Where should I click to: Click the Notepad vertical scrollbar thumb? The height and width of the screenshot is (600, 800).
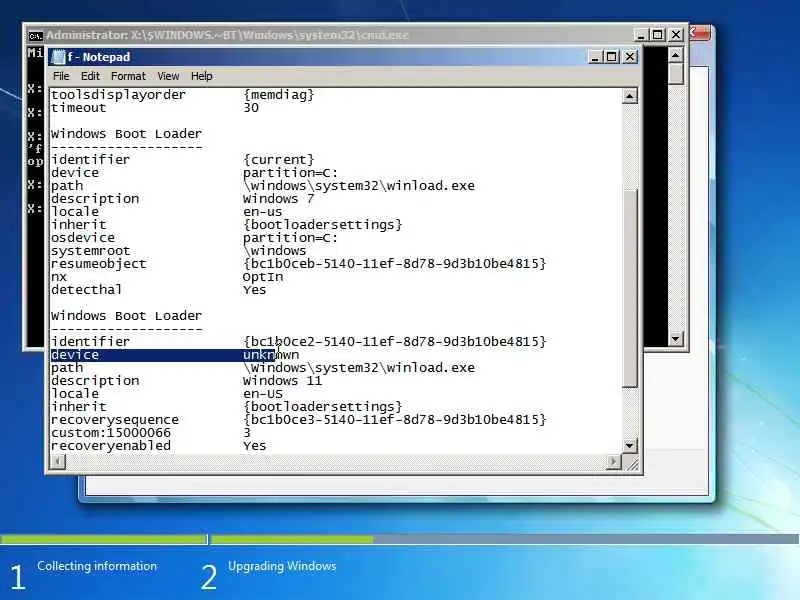pyautogui.click(x=630, y=288)
